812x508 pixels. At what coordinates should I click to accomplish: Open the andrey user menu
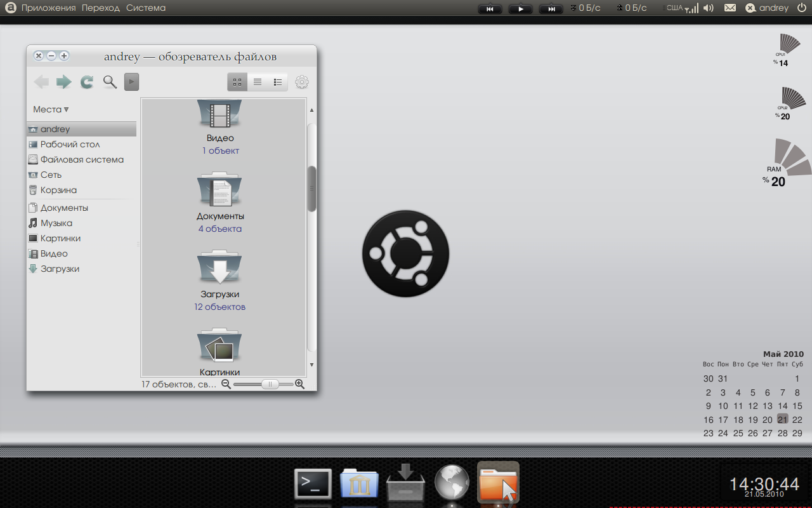[767, 8]
